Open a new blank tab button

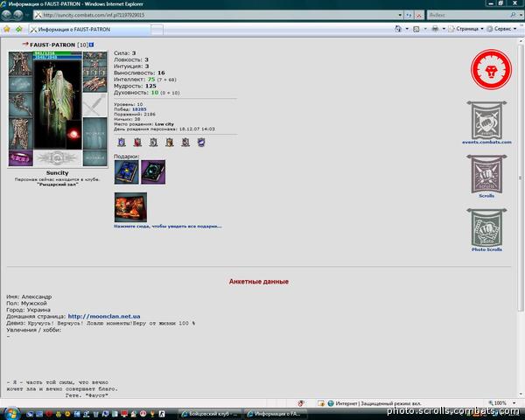[157, 30]
